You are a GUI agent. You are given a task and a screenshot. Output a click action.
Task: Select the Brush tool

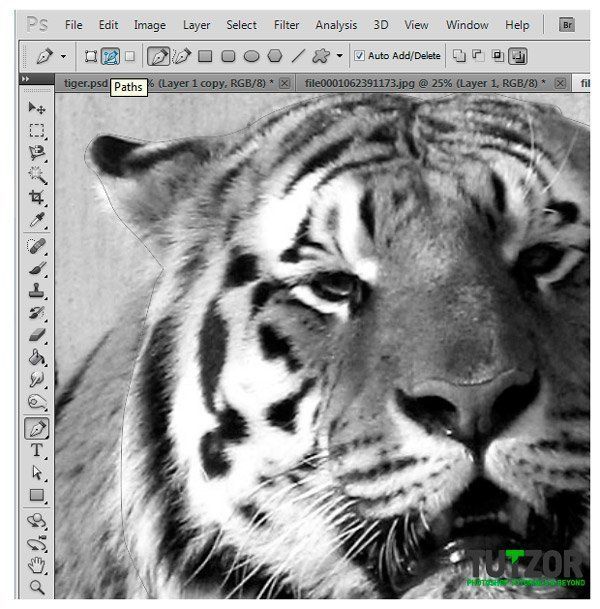(x=37, y=268)
